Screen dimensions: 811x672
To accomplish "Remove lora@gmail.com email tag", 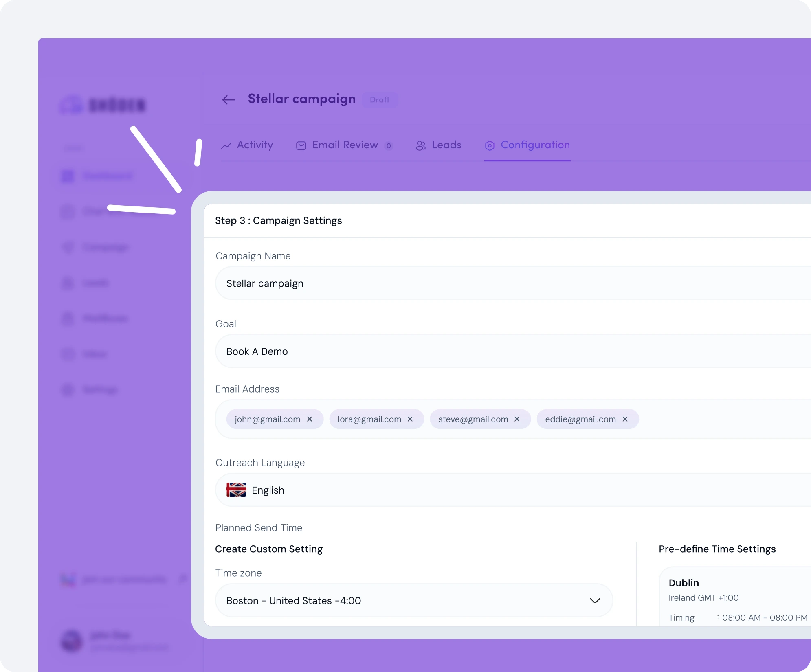I will (x=411, y=419).
